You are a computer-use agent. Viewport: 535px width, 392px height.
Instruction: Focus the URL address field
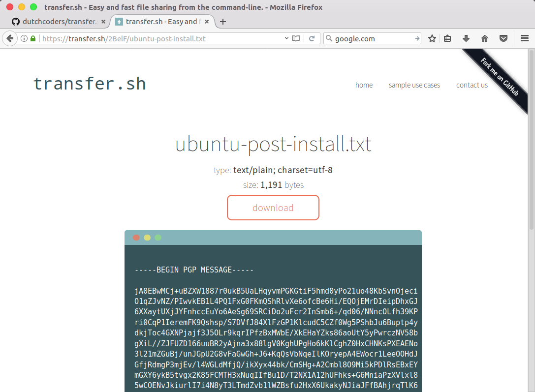pyautogui.click(x=160, y=38)
